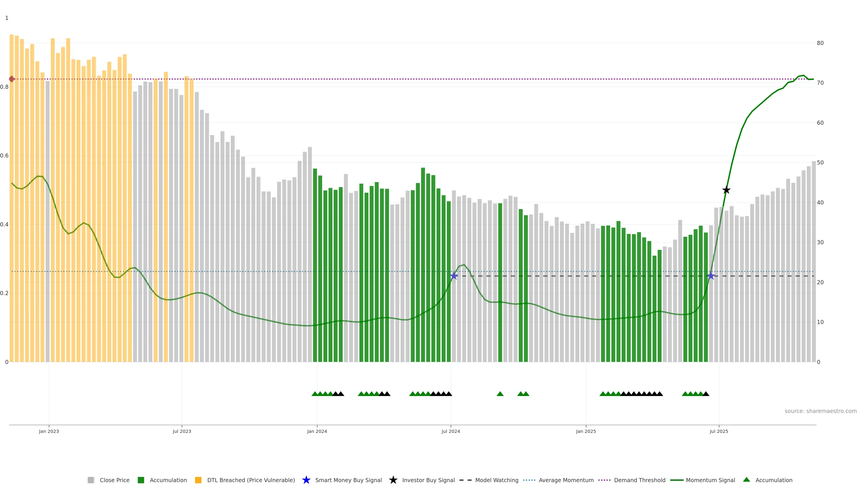Click the red diamond on Demand Threshold line
868x488 pixels.
pyautogui.click(x=12, y=79)
